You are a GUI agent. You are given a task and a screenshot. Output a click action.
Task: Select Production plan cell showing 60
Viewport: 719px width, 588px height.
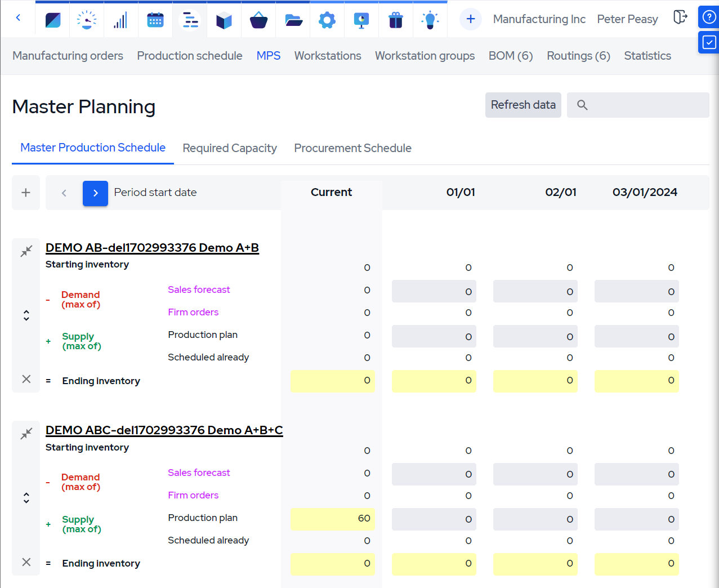333,519
